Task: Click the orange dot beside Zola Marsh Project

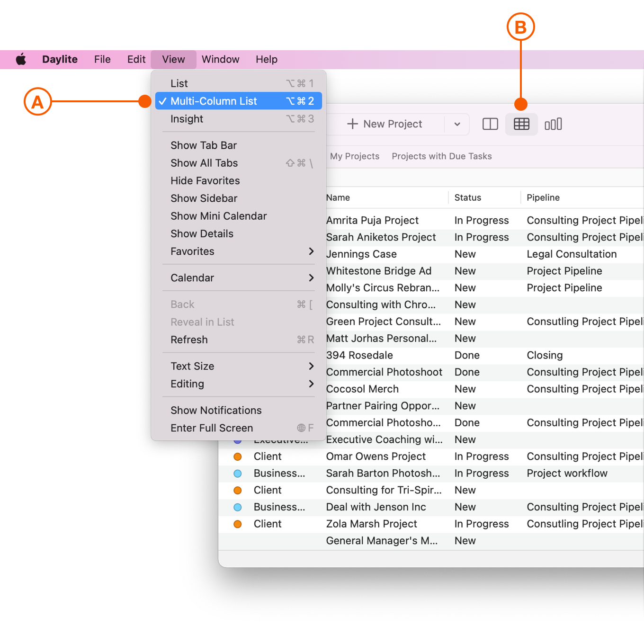Action: tap(238, 524)
